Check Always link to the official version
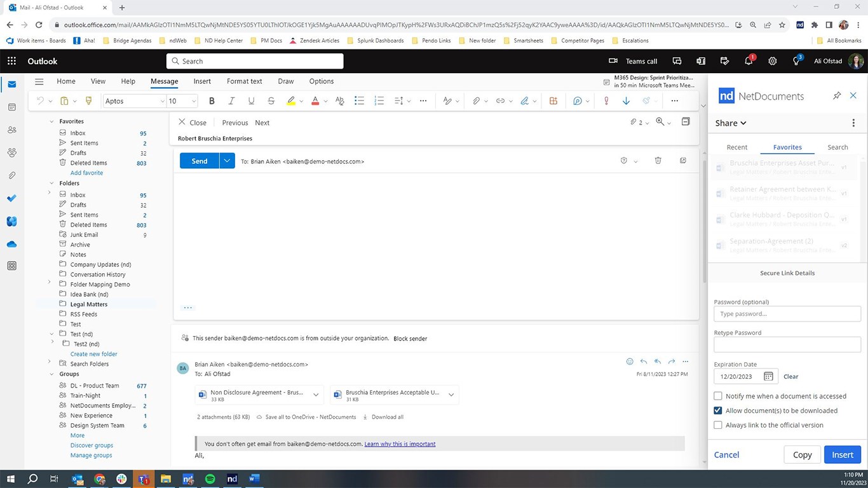This screenshot has width=868, height=488. point(718,425)
